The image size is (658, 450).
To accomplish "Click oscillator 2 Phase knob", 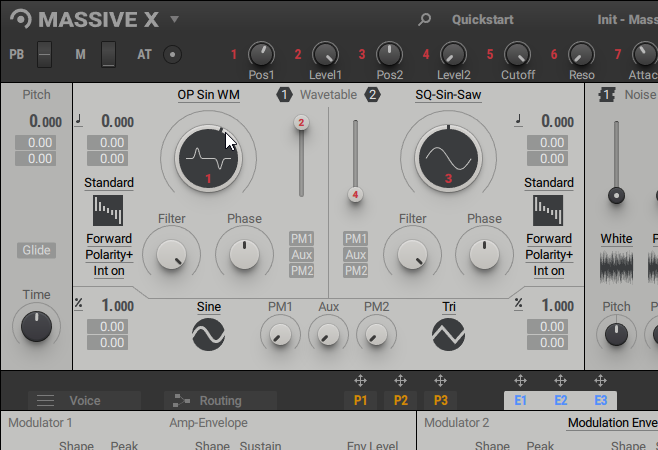I will (x=484, y=254).
